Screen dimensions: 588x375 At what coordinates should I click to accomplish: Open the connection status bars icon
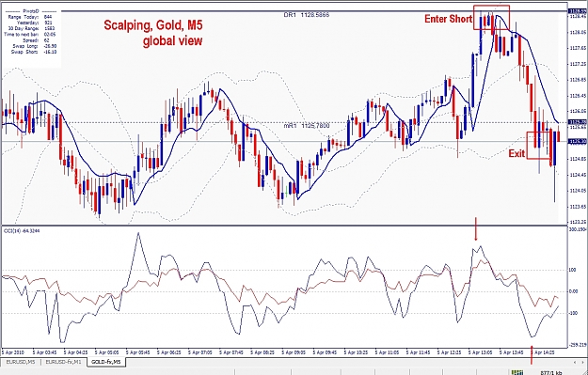coord(517,372)
